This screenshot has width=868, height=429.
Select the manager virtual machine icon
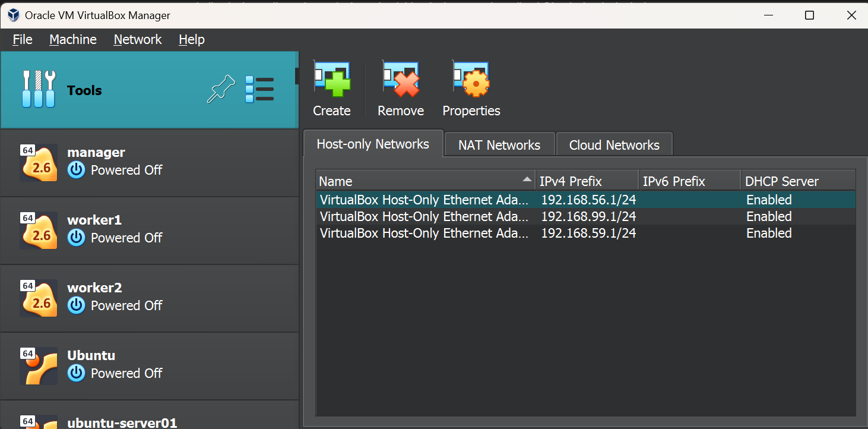(39, 162)
